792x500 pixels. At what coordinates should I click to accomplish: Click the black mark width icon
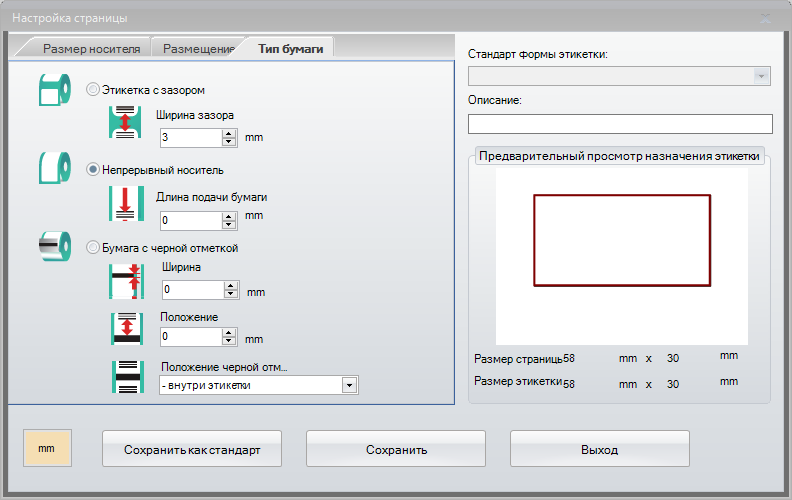tap(126, 281)
